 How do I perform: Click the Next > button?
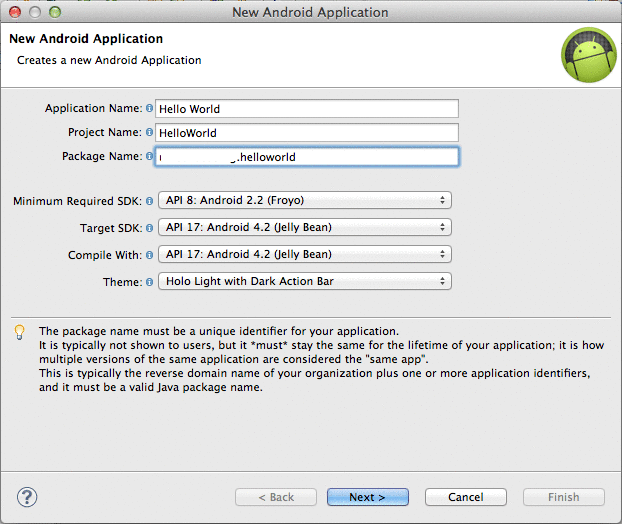(368, 497)
